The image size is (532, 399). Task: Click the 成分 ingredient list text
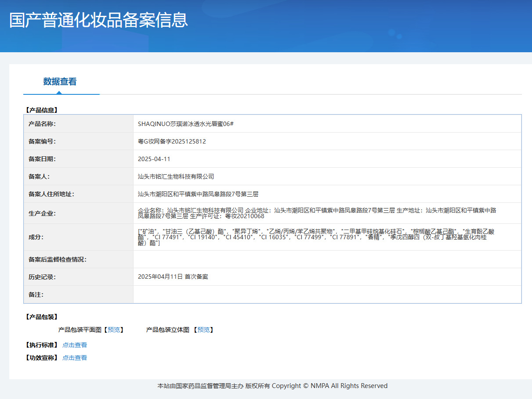click(316, 237)
